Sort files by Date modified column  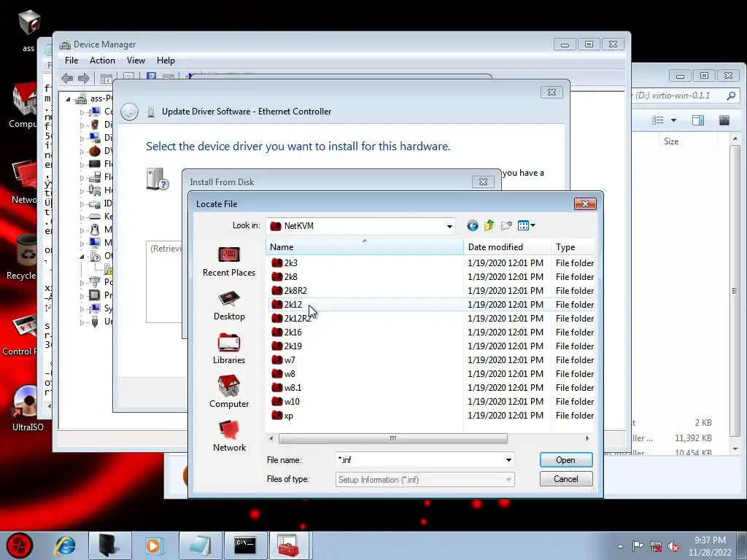pos(507,247)
